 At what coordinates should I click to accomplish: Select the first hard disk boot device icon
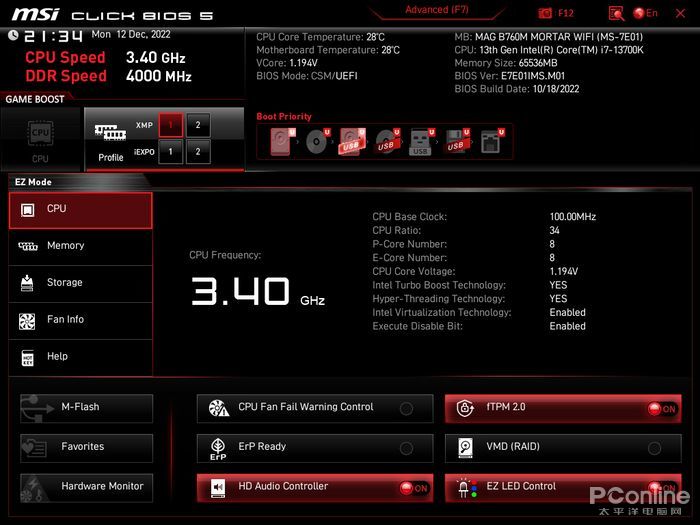[283, 142]
